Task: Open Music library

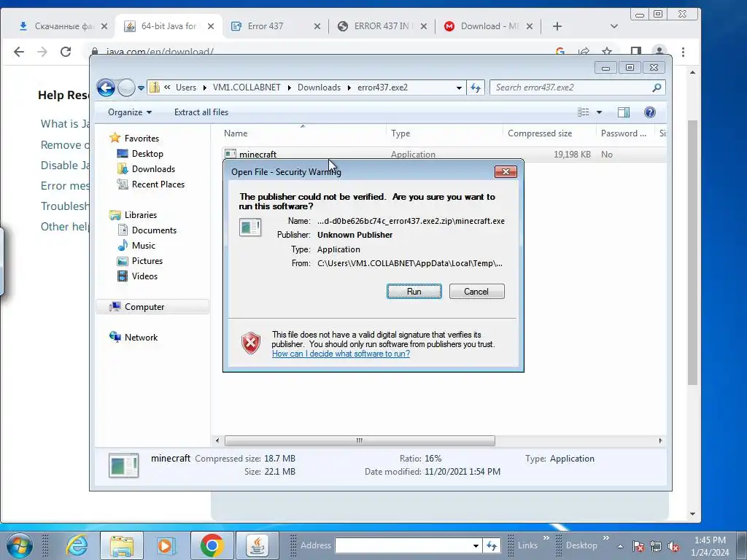Action: tap(144, 246)
